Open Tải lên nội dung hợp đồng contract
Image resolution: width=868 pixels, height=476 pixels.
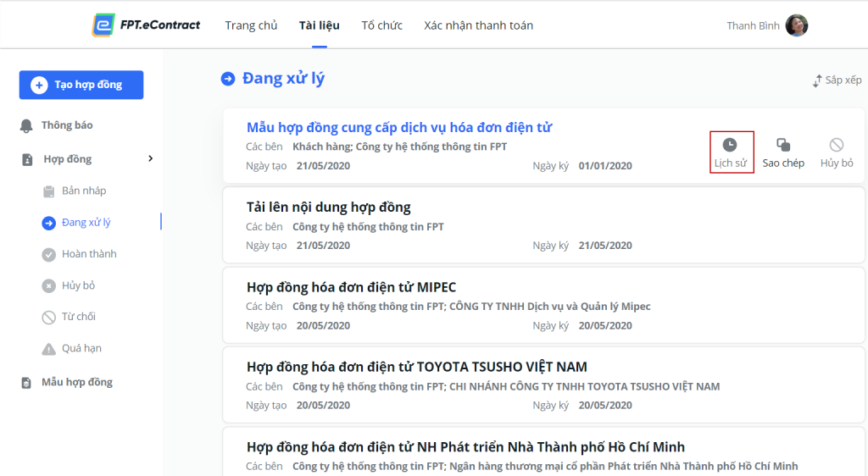[328, 208]
